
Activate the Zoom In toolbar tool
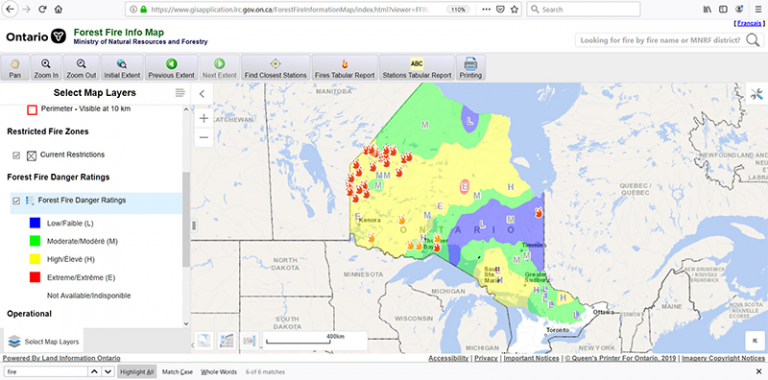46,68
